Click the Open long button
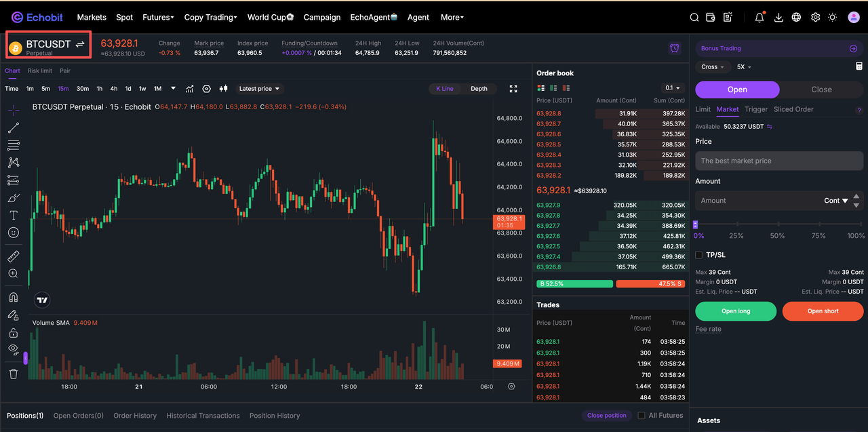Viewport: 868px width, 432px height. [x=736, y=311]
